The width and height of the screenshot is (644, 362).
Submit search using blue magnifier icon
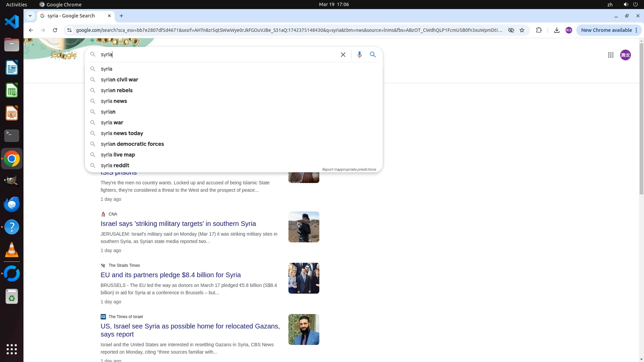coord(373,55)
